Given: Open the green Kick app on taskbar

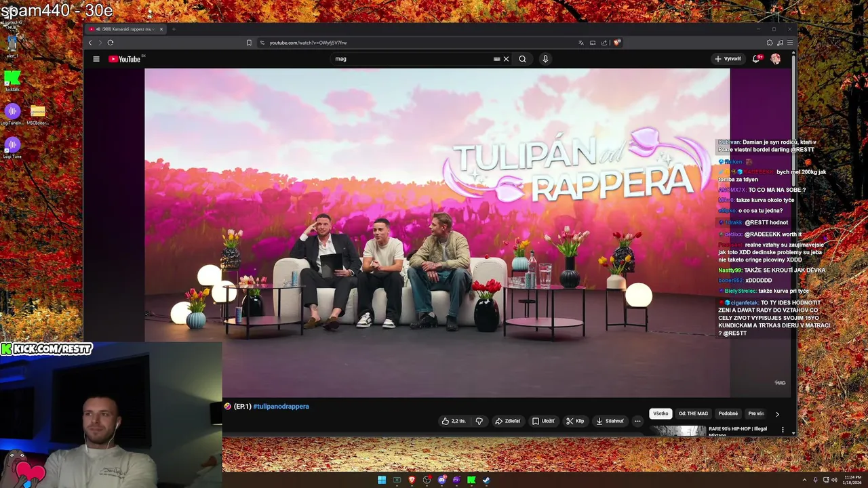Looking at the screenshot, I should [x=471, y=480].
